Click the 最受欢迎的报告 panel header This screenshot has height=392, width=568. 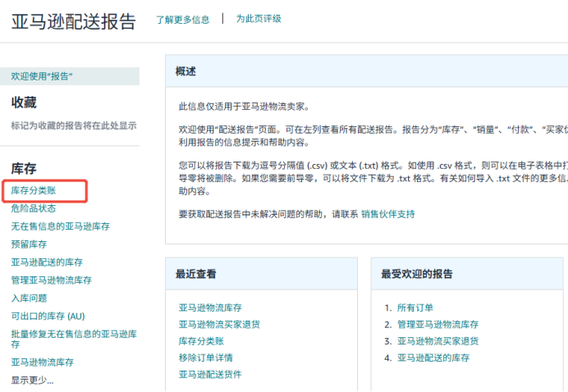467,274
